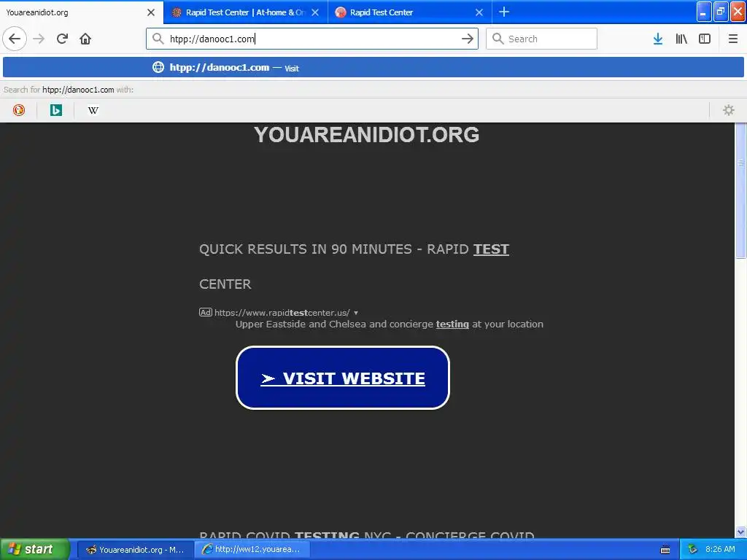The width and height of the screenshot is (747, 560).
Task: Close the Youareanidiot.org tab
Action: (151, 12)
